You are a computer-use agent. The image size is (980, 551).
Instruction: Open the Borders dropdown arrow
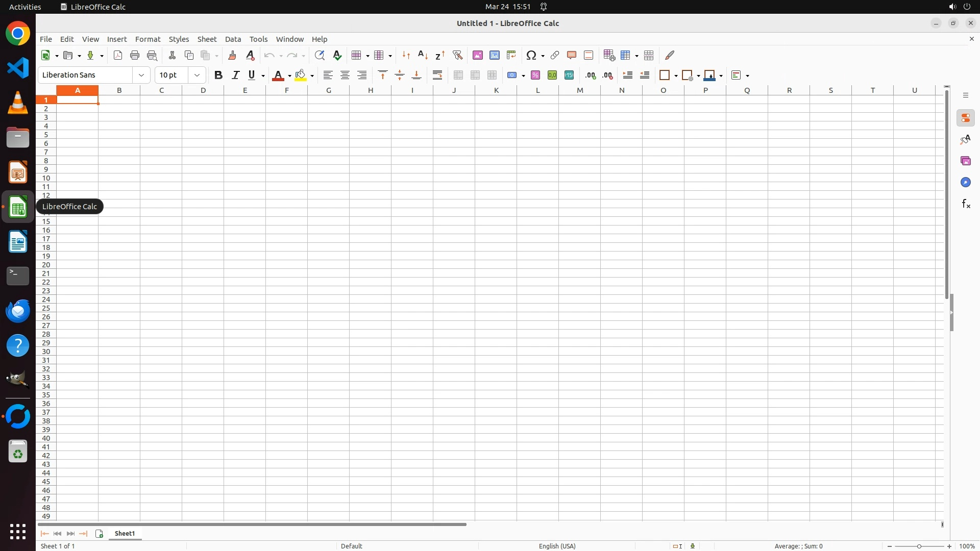click(676, 76)
